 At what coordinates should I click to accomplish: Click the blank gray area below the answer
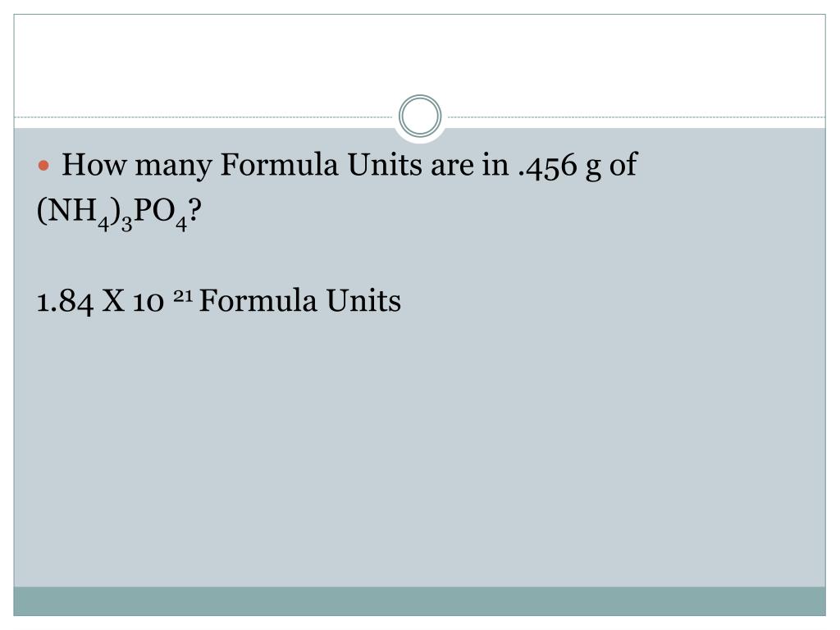420,450
